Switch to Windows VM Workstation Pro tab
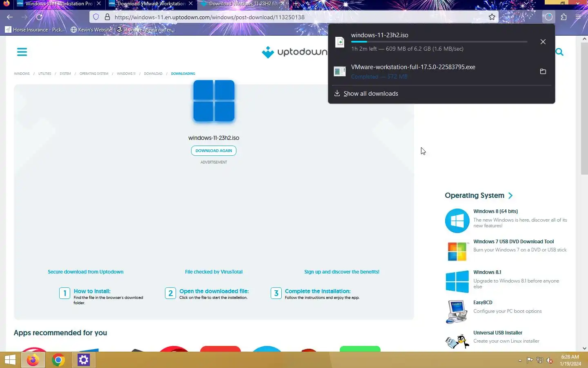This screenshot has width=588, height=368. tap(58, 4)
